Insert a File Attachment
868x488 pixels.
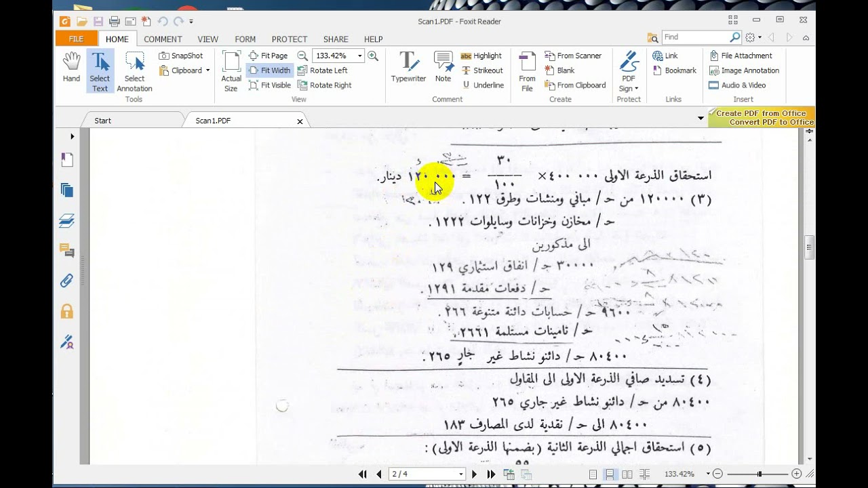coord(741,56)
